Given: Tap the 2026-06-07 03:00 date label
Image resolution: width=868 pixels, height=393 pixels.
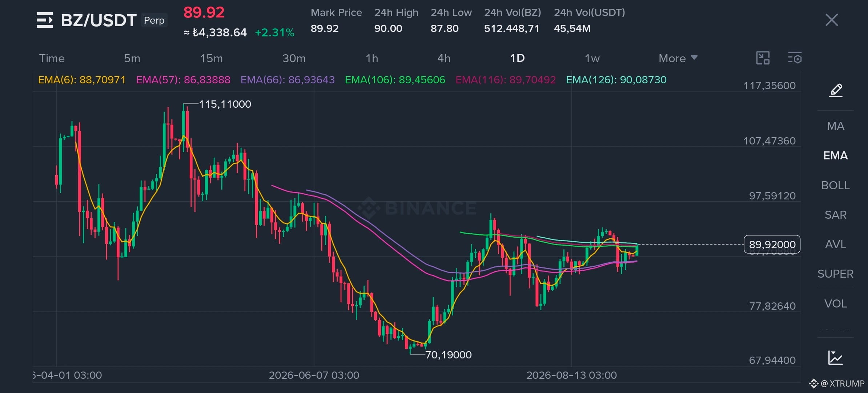Looking at the screenshot, I should pos(314,375).
